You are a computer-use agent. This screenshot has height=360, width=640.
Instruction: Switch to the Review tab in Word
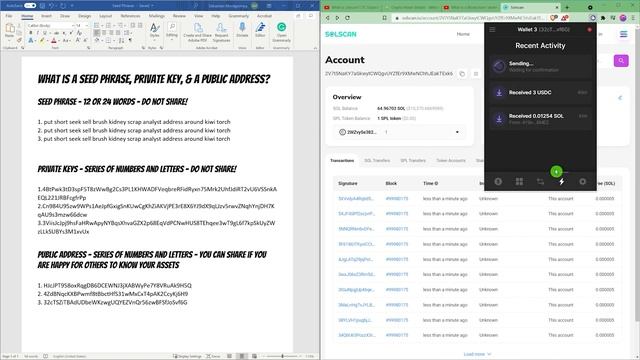(x=179, y=16)
